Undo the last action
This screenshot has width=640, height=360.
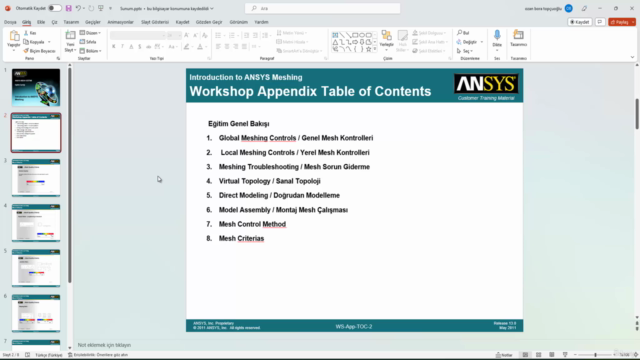pos(78,8)
